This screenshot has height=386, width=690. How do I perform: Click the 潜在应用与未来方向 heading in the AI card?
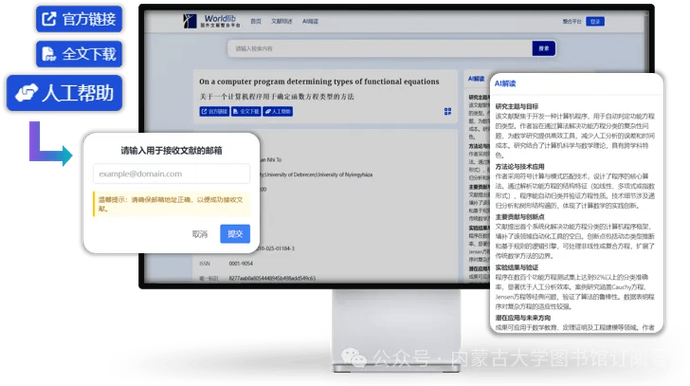[523, 317]
